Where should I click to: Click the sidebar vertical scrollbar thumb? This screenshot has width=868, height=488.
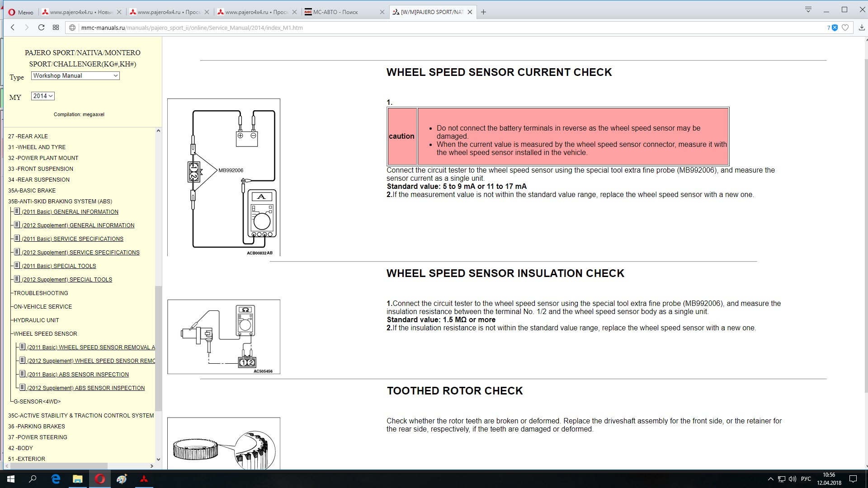tap(158, 348)
